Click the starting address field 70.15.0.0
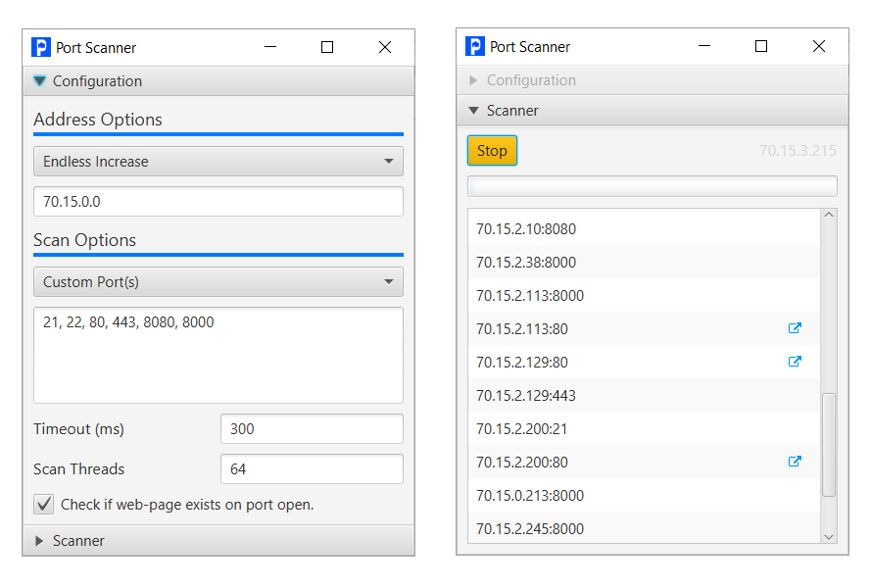Viewport: 871px width, 588px height. pos(218,201)
